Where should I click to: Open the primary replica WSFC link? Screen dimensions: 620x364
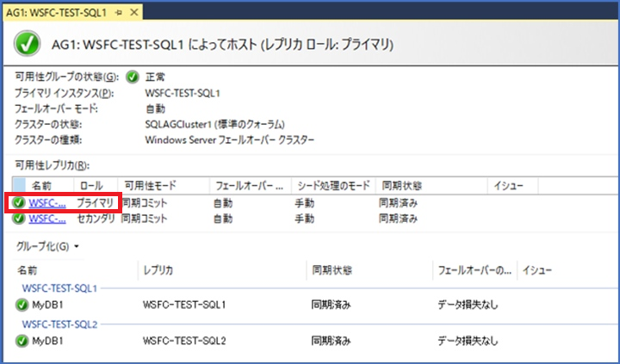[x=47, y=203]
